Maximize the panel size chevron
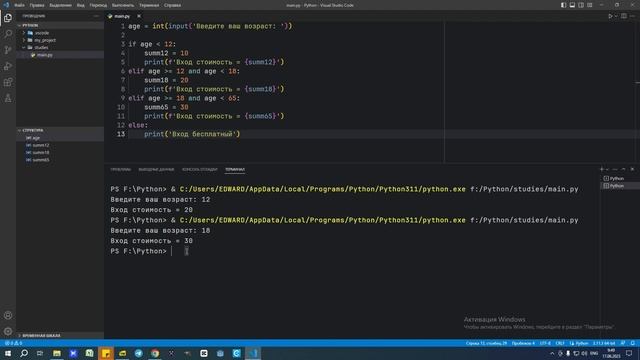 [623, 169]
